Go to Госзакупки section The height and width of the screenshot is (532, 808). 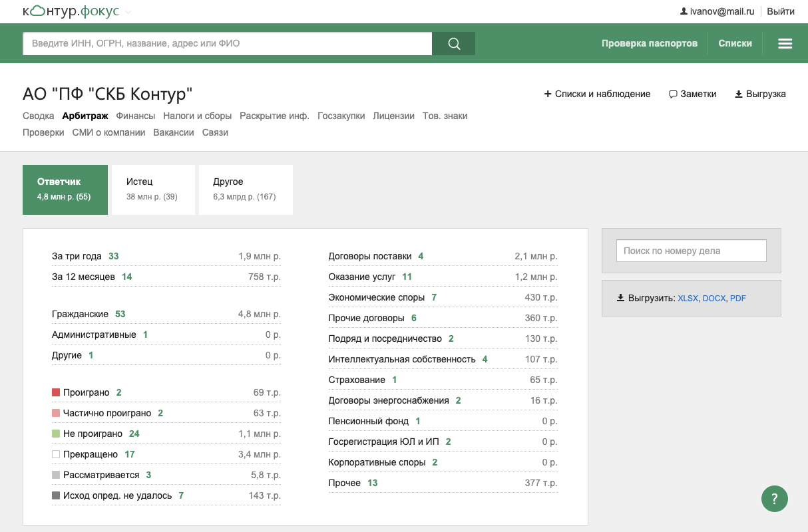(341, 116)
